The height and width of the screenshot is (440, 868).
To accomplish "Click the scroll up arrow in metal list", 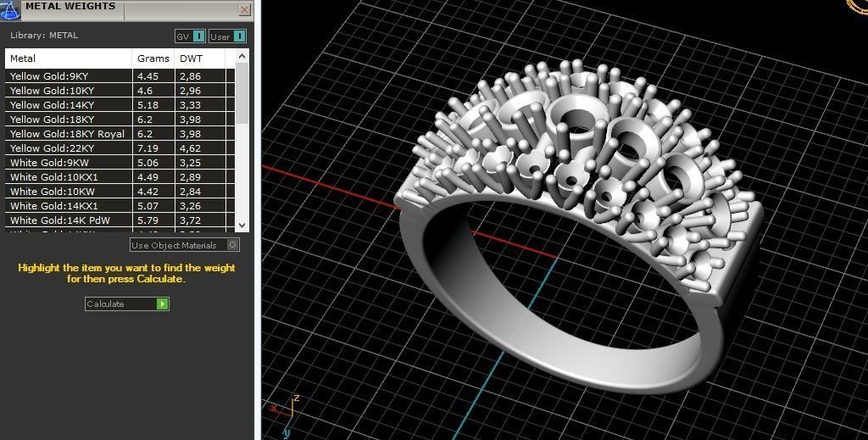I will click(242, 56).
